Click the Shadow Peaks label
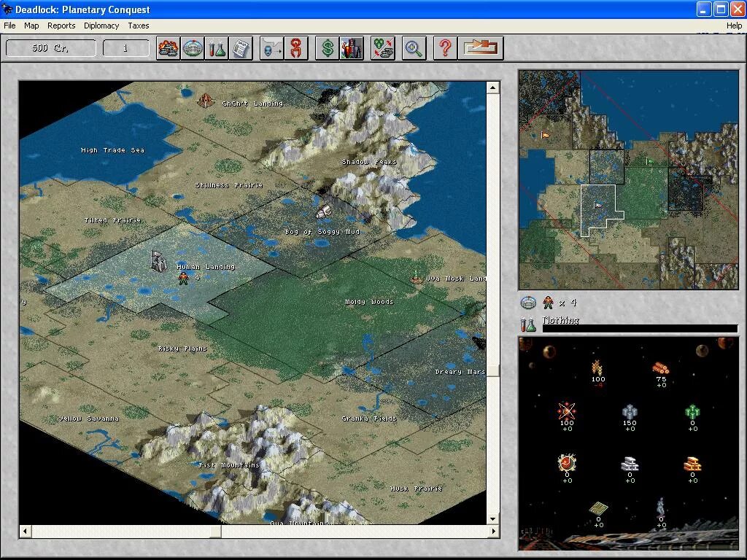747x560 pixels. tap(368, 162)
